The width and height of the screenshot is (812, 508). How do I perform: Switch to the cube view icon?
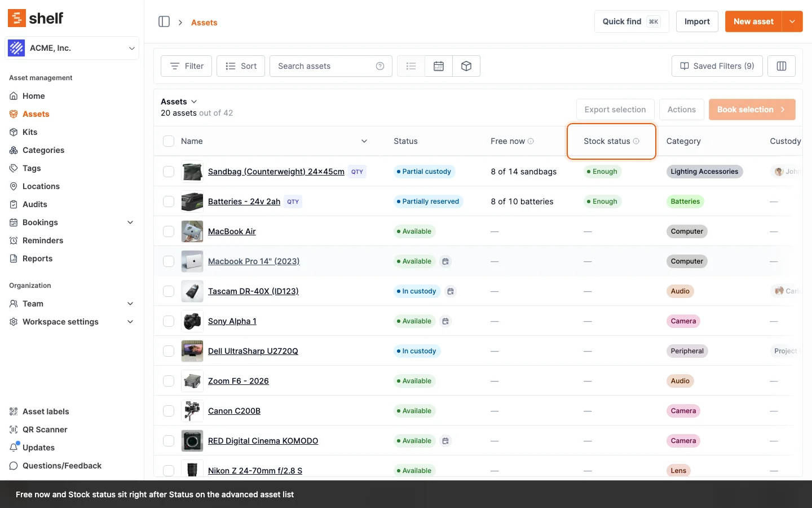click(466, 66)
